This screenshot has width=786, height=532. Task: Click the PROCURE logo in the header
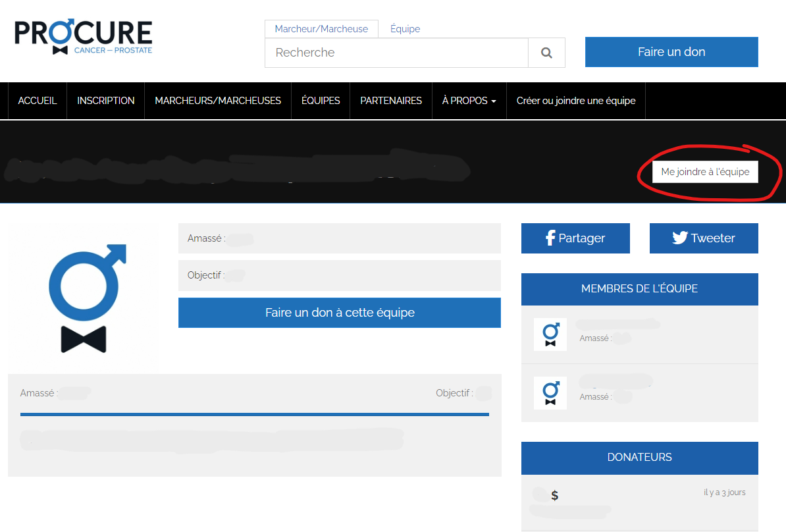coord(84,36)
